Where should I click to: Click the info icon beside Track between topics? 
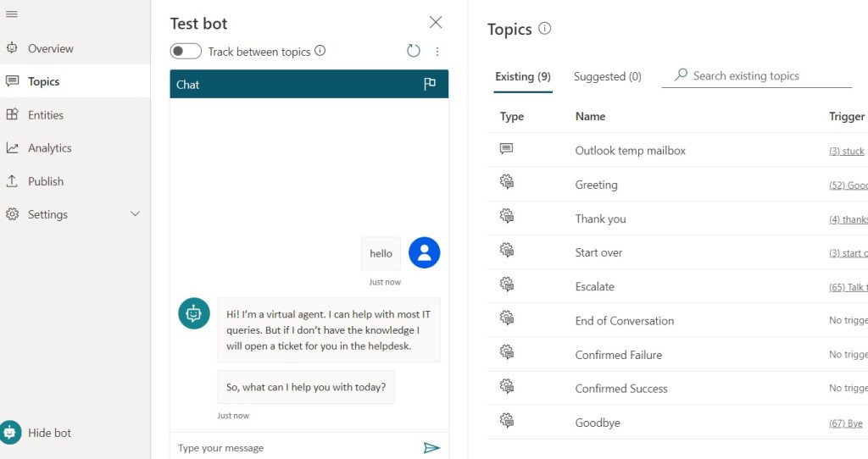(x=320, y=51)
